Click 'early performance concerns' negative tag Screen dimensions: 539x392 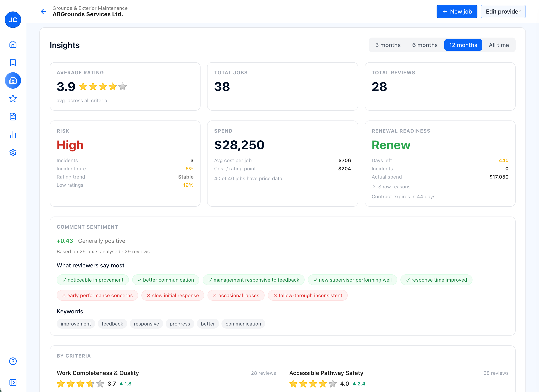pos(97,295)
